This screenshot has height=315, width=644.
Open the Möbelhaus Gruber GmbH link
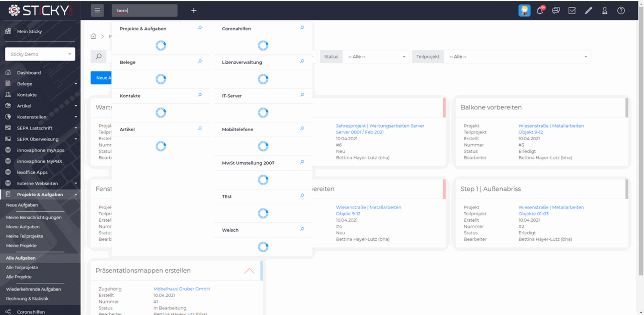click(181, 289)
